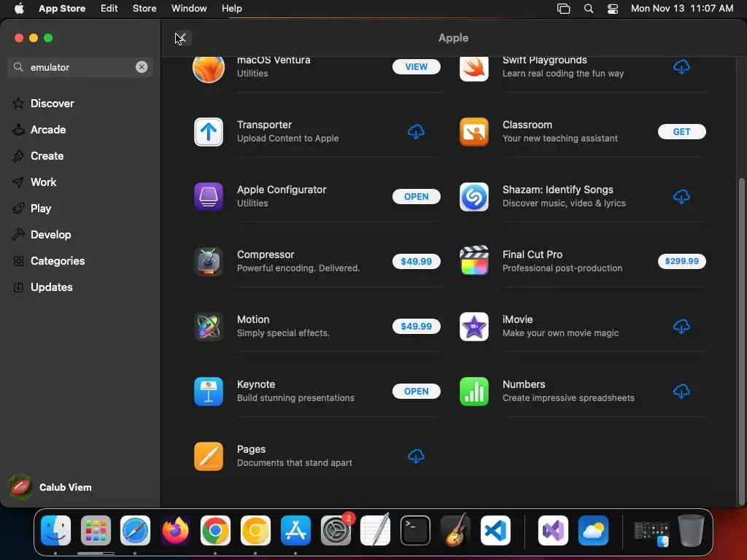Viewport: 747px width, 560px height.
Task: Open the Develop sidebar section
Action: coord(50,234)
